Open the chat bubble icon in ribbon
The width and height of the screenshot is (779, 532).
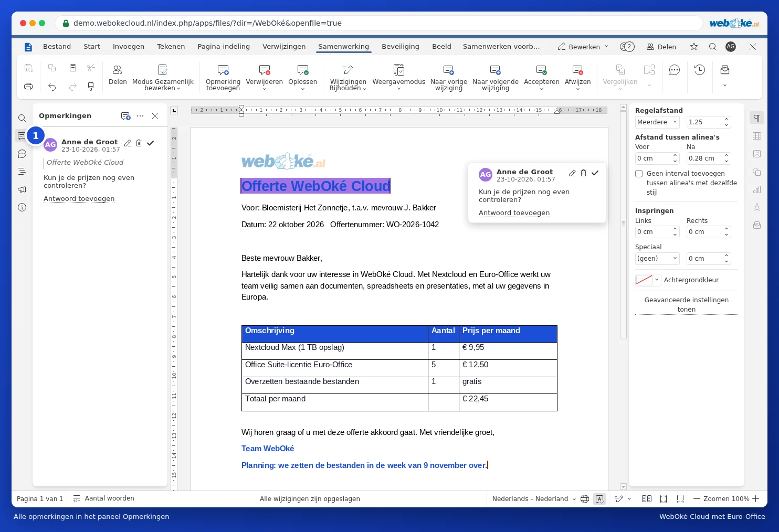point(675,70)
